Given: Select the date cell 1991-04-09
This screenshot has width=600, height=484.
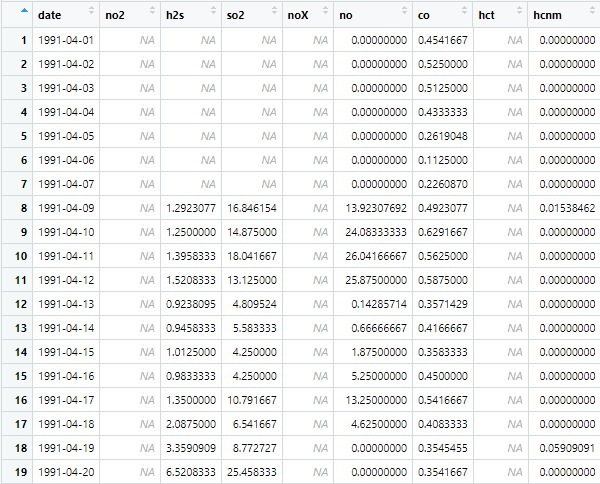Looking at the screenshot, I should tap(66, 207).
